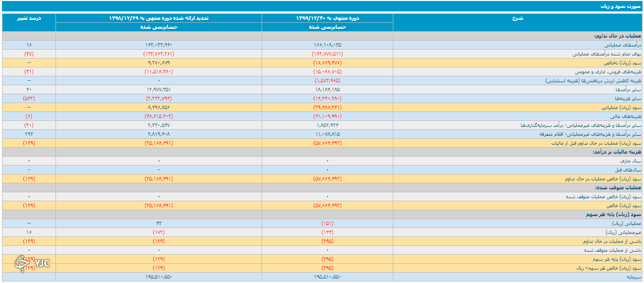The height and width of the screenshot is (283, 644).
Task: Select the سایر درآمدها row label
Action: (x=629, y=90)
